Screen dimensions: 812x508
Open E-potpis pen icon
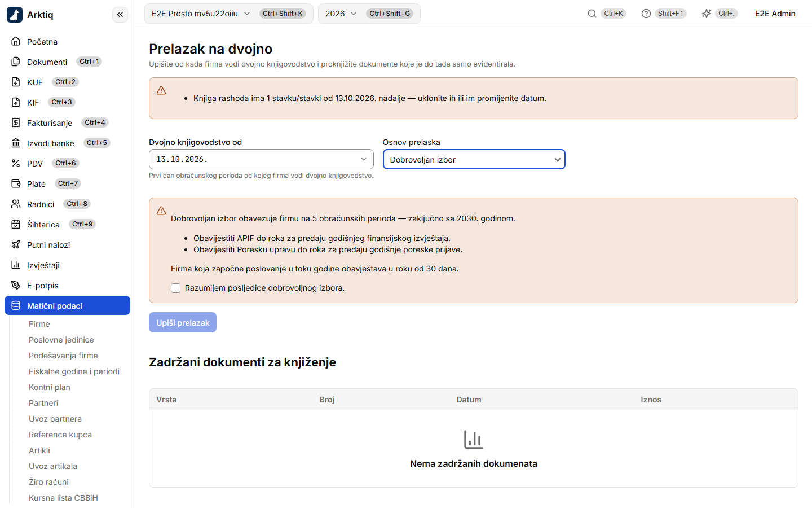(x=16, y=285)
